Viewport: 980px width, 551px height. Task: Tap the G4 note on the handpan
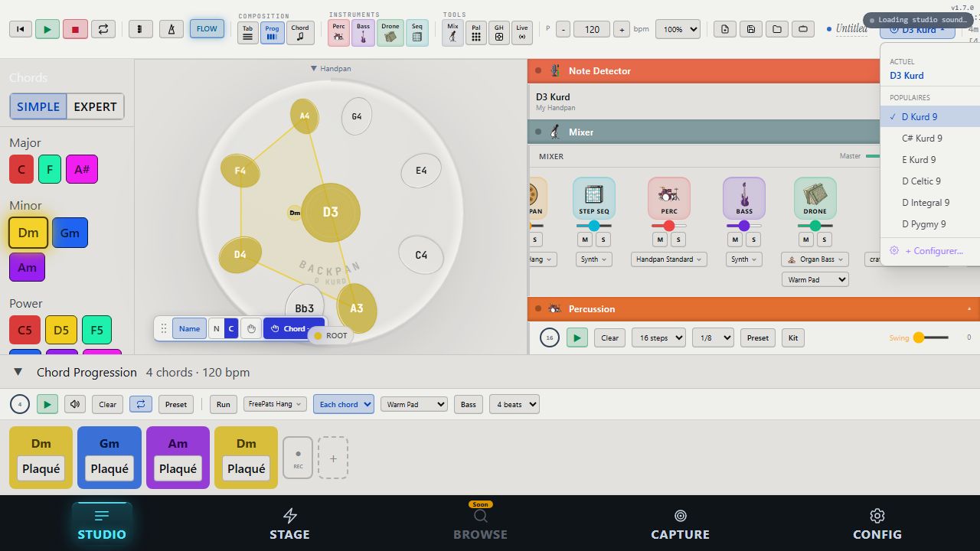(x=356, y=116)
